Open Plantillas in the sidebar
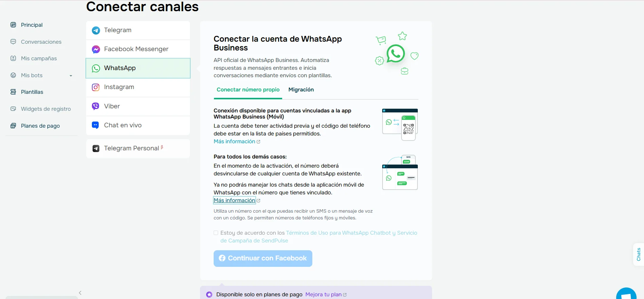This screenshot has height=299, width=644. click(x=32, y=92)
